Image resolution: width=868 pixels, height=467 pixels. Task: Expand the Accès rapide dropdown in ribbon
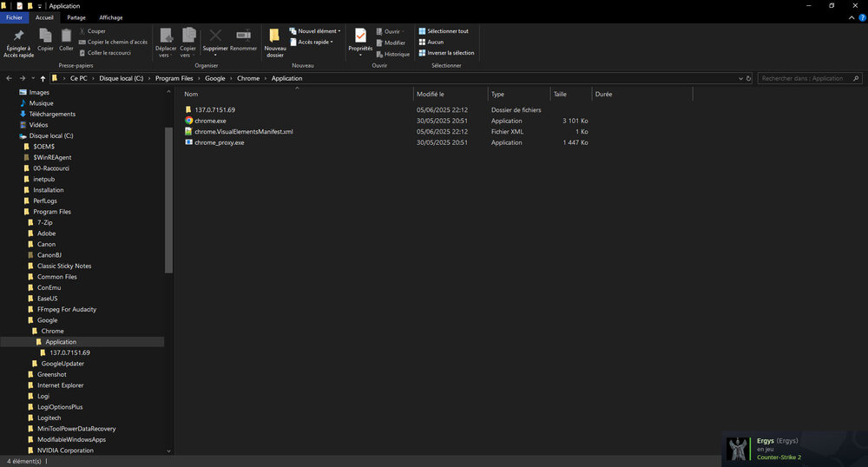tap(314, 42)
